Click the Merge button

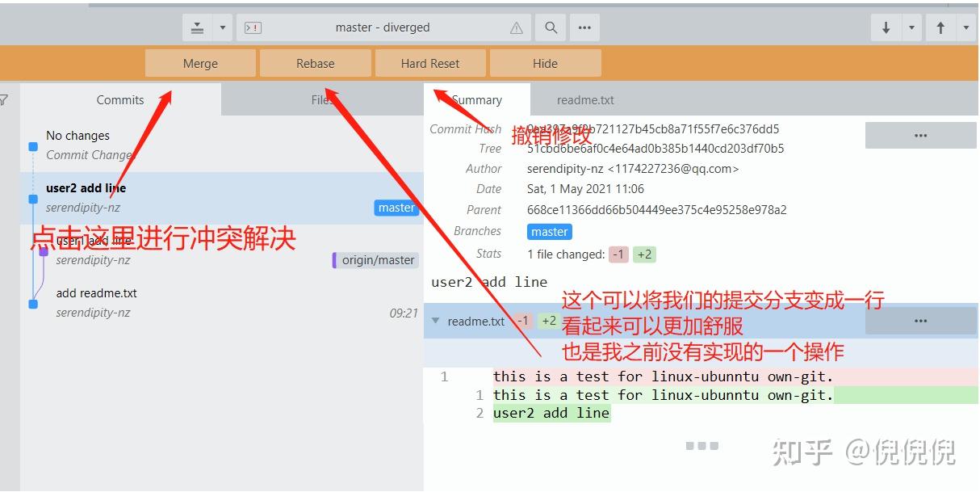199,63
